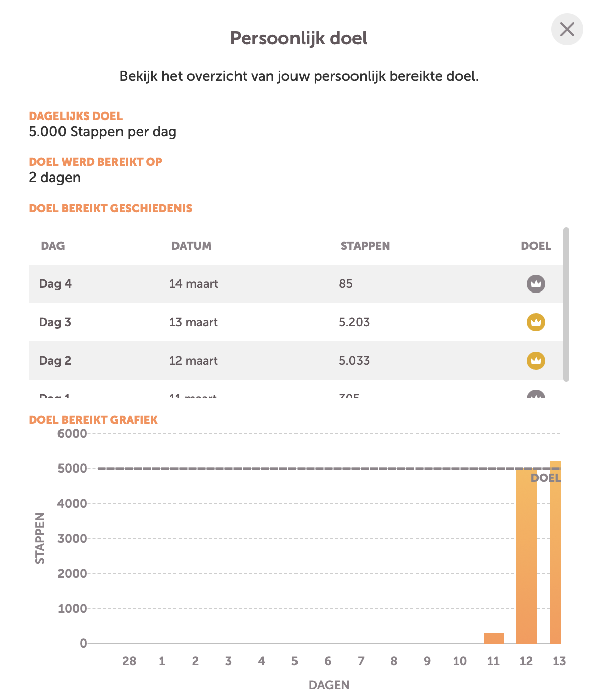Close the Persoonlijk doel dialog

click(x=567, y=29)
